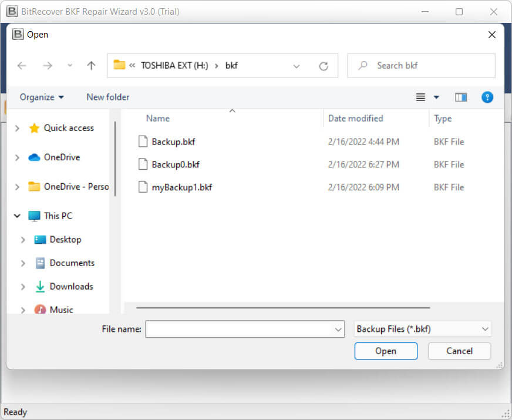Click the file icon of myBackup1.bkf
Image resolution: width=512 pixels, height=420 pixels.
[143, 187]
